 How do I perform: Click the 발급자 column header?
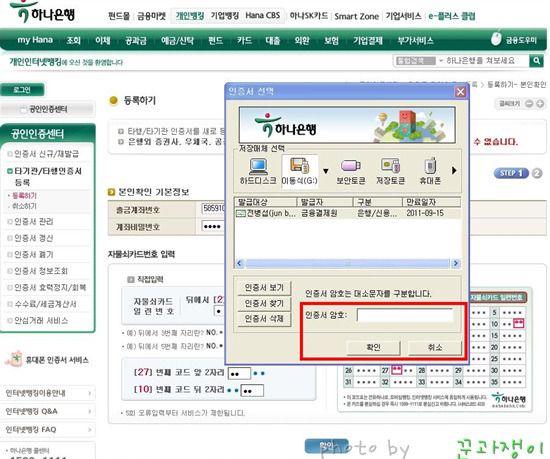click(325, 202)
